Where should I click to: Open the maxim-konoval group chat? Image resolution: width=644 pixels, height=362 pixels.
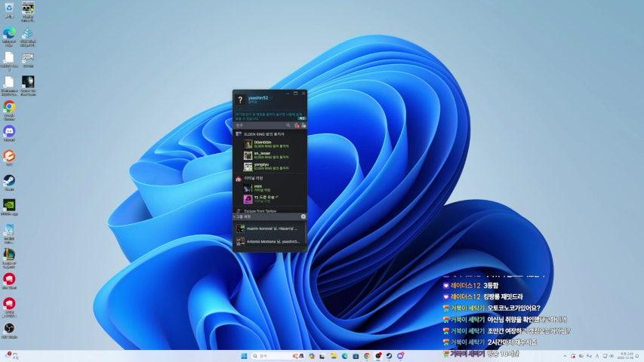pyautogui.click(x=269, y=228)
